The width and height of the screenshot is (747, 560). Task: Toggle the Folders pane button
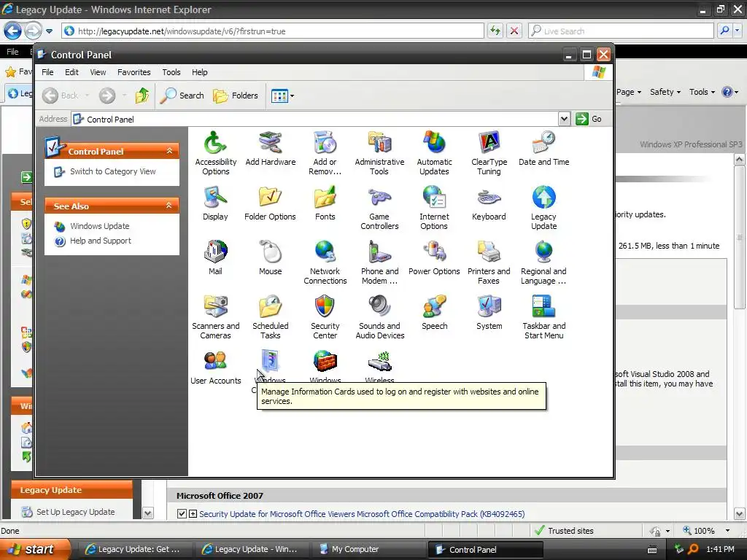pos(236,96)
